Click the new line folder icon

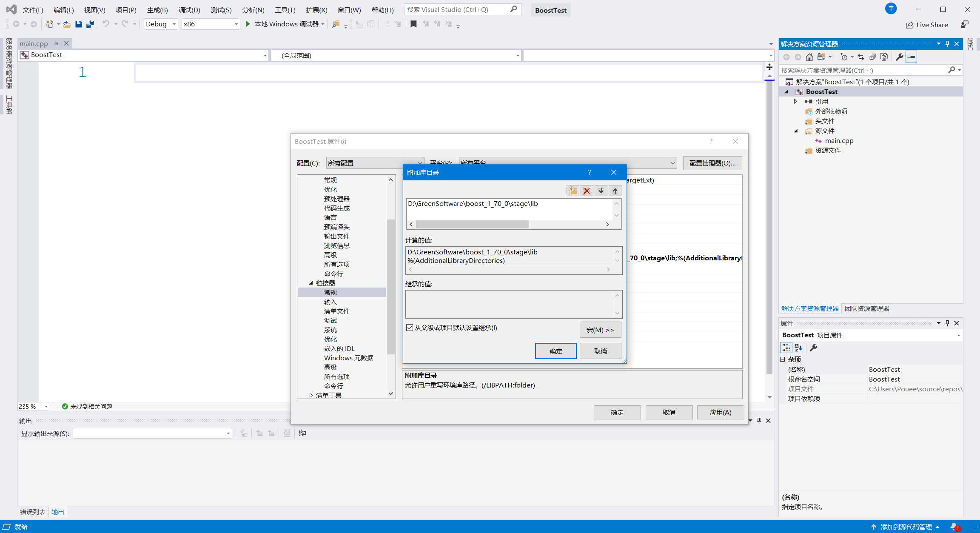coord(573,191)
